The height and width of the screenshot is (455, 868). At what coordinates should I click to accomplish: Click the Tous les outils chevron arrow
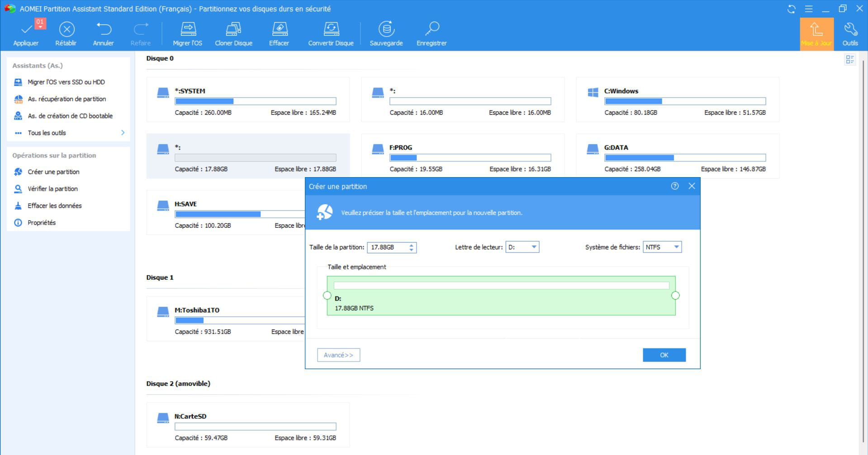click(123, 133)
